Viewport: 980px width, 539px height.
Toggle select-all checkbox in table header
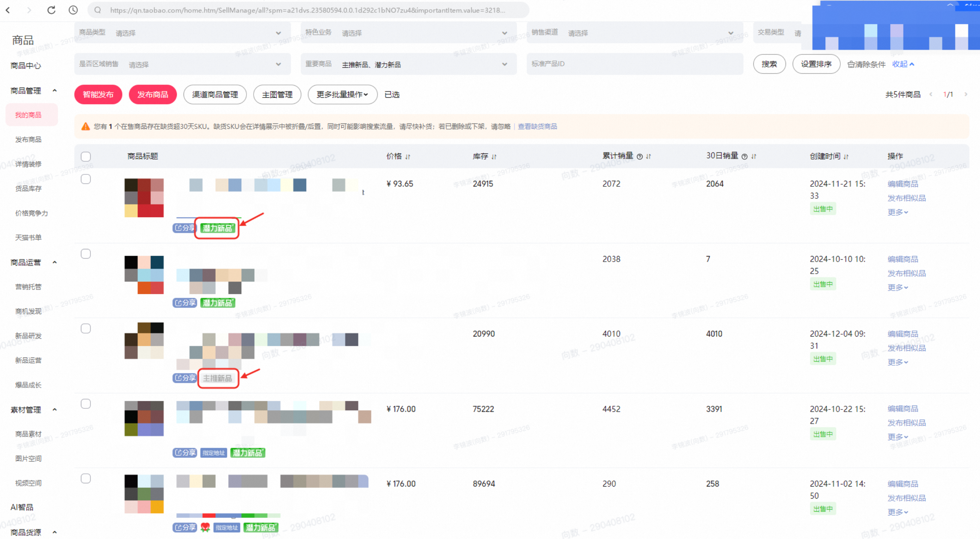85,156
